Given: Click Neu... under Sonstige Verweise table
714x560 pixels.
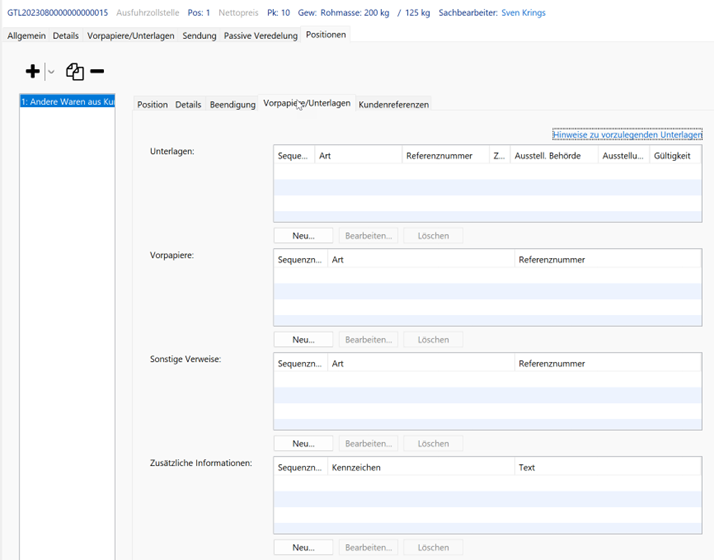Looking at the screenshot, I should tap(303, 444).
